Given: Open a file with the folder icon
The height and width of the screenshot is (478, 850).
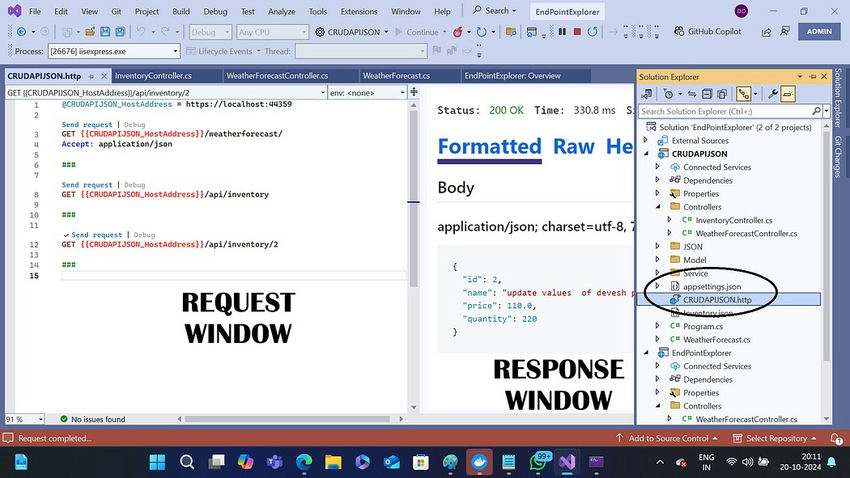Looking at the screenshot, I should 90,32.
